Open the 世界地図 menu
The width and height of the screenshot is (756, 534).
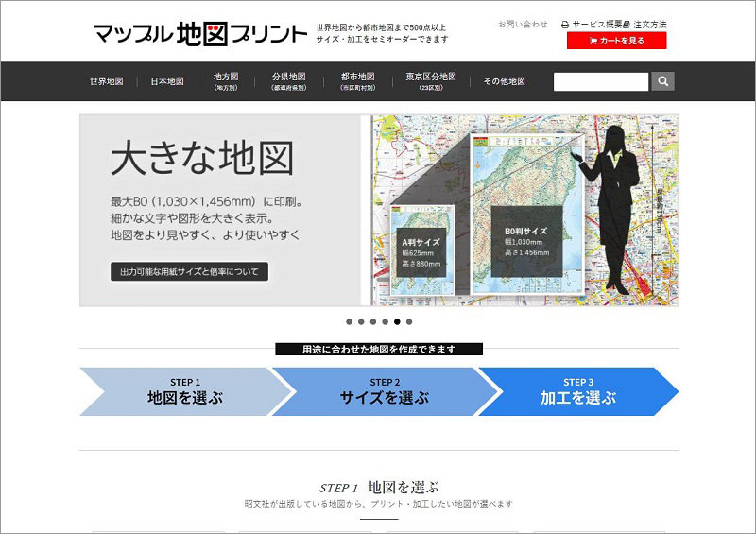pyautogui.click(x=107, y=81)
